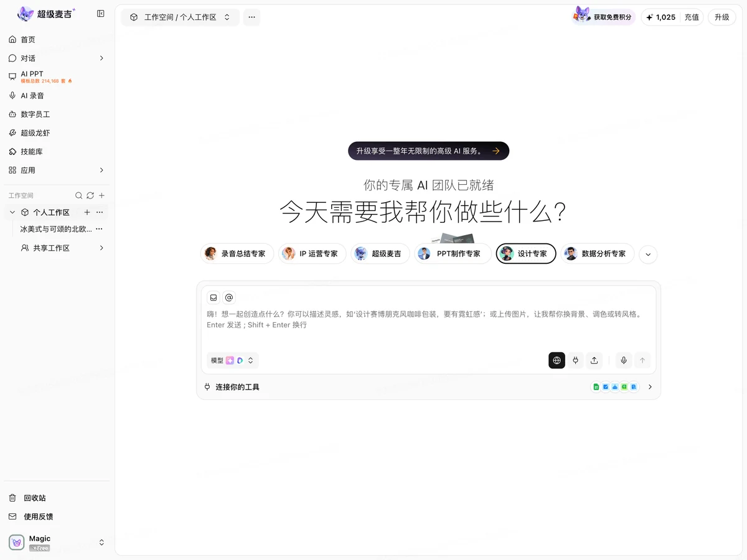
Task: Start voice input with microphone icon
Action: (x=624, y=360)
